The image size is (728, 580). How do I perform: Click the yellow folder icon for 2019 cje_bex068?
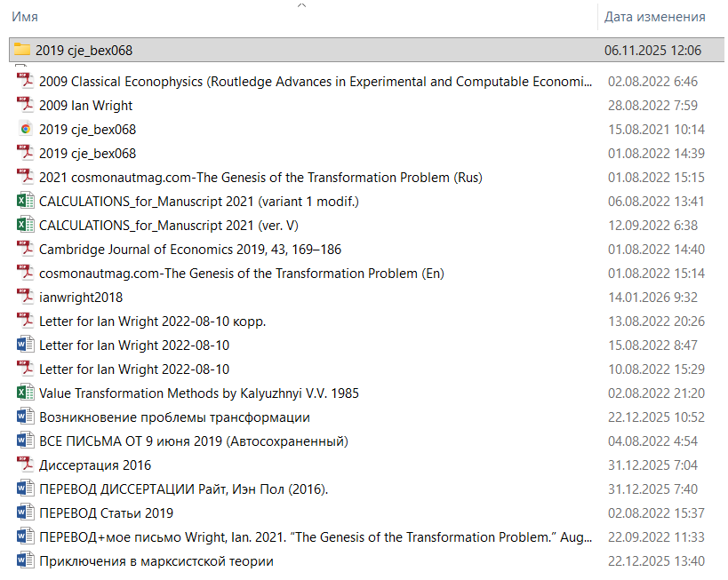22,51
